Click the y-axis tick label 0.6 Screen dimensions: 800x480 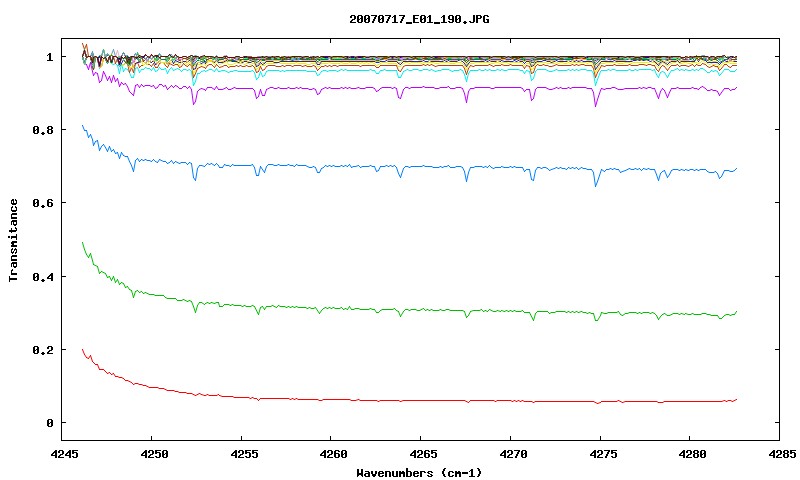coord(43,203)
